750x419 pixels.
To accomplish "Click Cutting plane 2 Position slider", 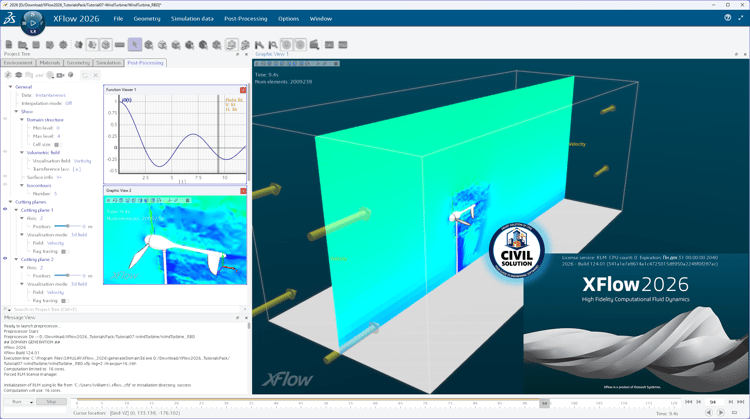I will pos(67,276).
